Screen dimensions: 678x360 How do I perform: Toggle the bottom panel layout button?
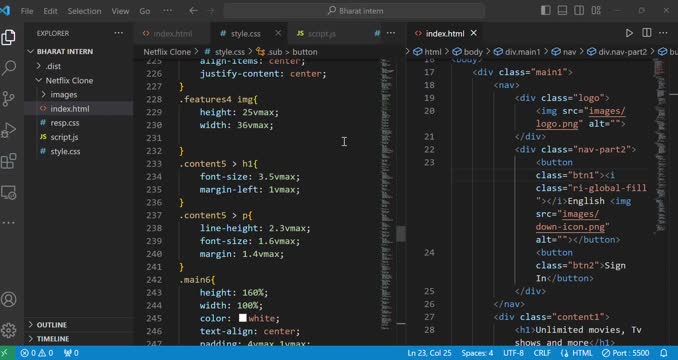[x=562, y=11]
